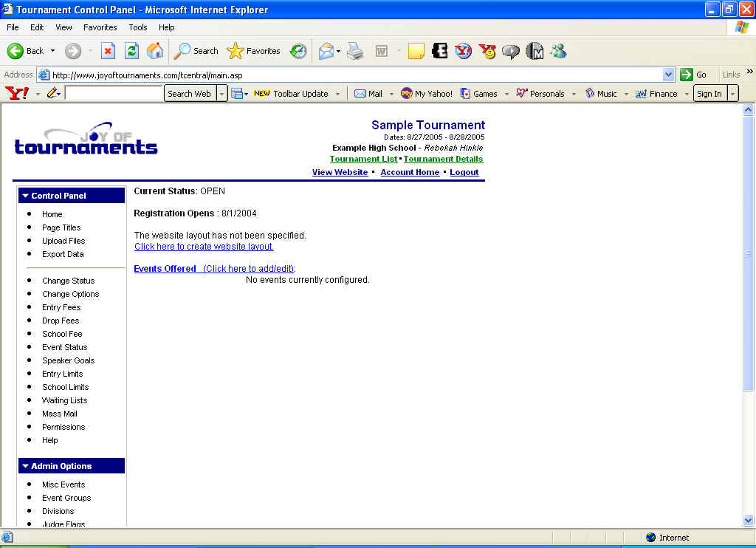Click the Stop loading icon
The height and width of the screenshot is (548, 756).
pos(108,51)
